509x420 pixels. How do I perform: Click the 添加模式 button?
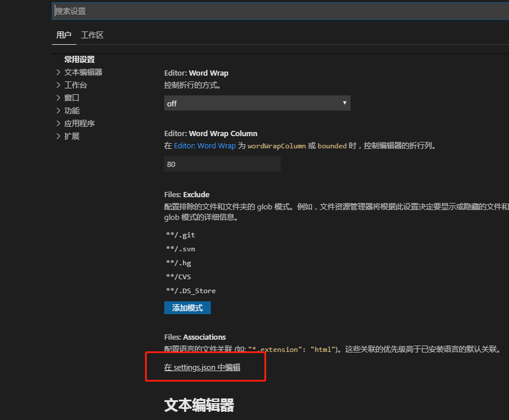(x=187, y=307)
